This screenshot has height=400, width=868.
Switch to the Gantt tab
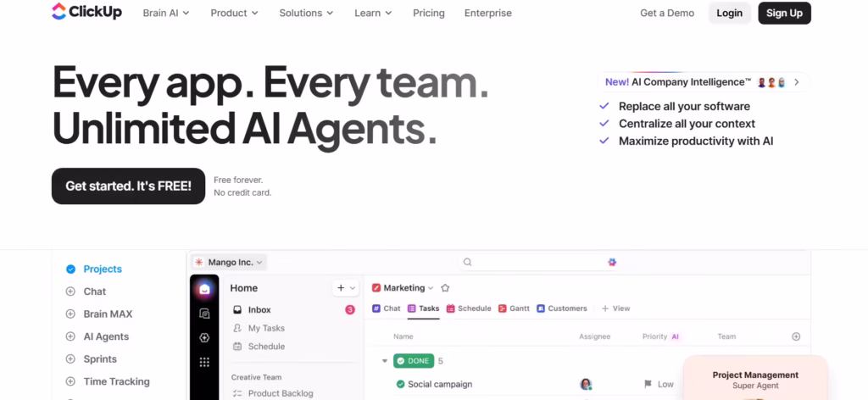[514, 308]
